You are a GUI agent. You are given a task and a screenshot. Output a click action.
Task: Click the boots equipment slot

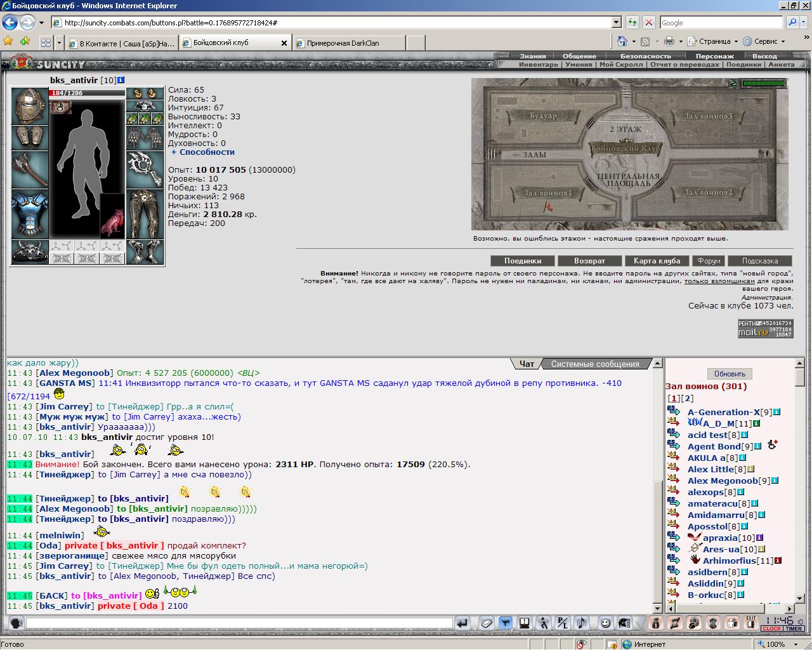click(x=145, y=252)
